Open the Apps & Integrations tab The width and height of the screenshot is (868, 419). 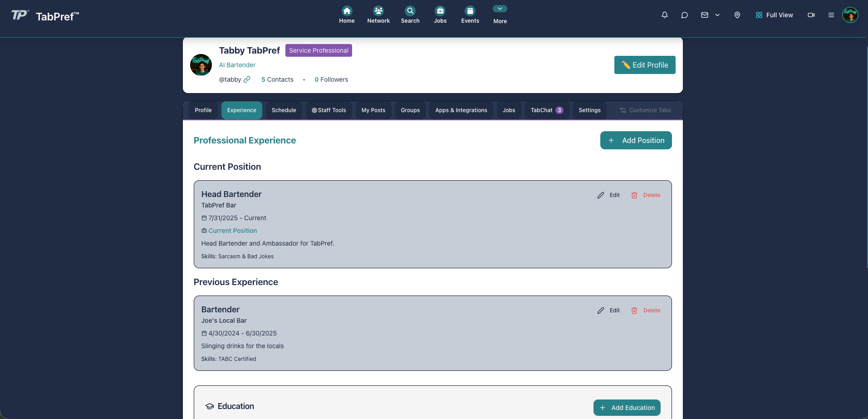click(x=461, y=110)
